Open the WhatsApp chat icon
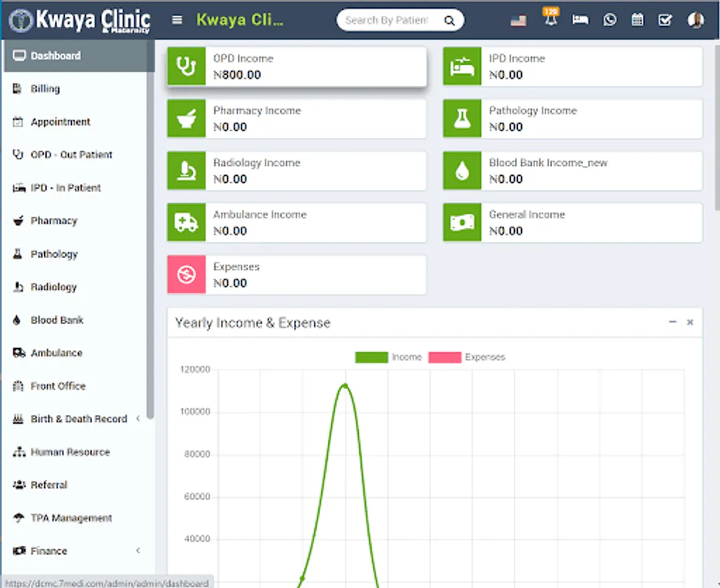The height and width of the screenshot is (588, 720). (610, 20)
